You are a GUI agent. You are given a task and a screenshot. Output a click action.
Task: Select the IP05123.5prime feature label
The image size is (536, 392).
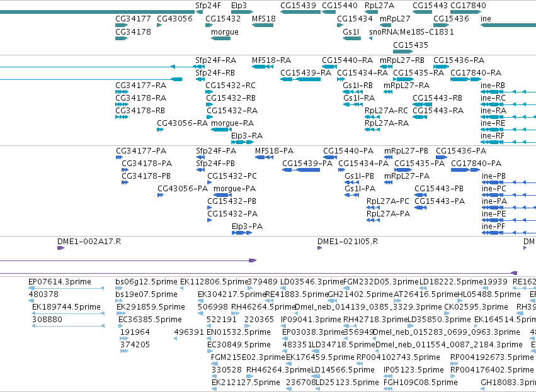point(414,370)
